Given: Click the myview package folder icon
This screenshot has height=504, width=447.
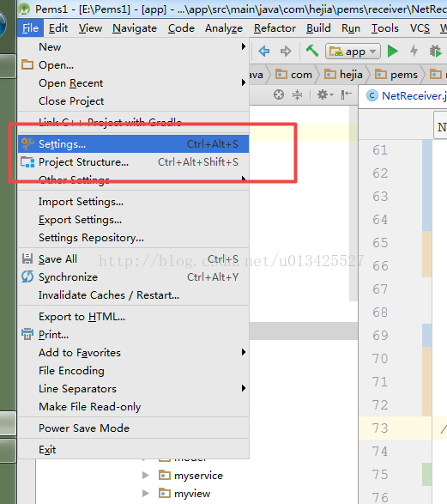Looking at the screenshot, I should coord(165,493).
